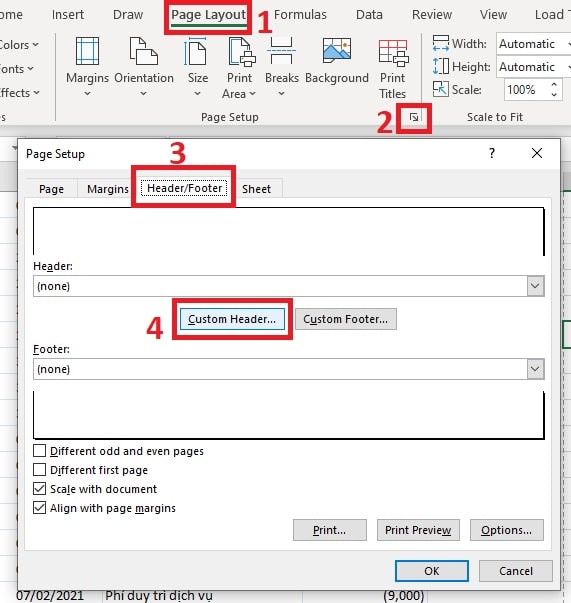Open the paper Size icon

click(196, 51)
